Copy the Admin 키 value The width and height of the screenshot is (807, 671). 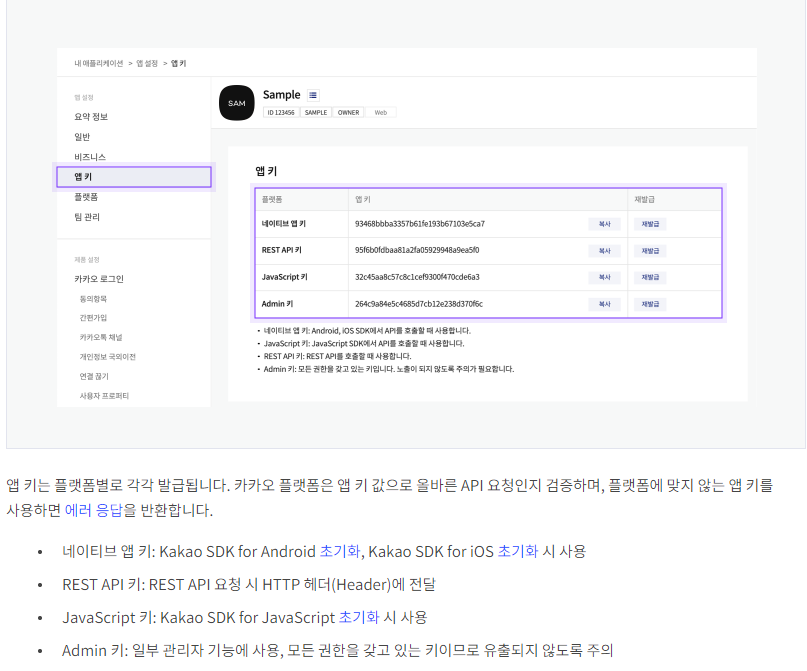pos(604,304)
